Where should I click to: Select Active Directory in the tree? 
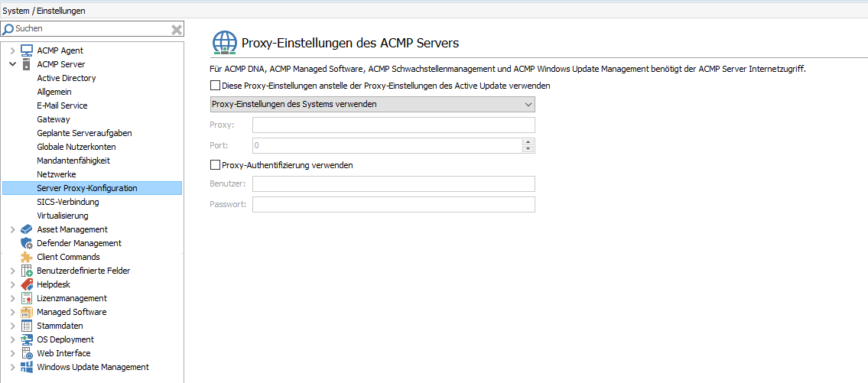67,78
